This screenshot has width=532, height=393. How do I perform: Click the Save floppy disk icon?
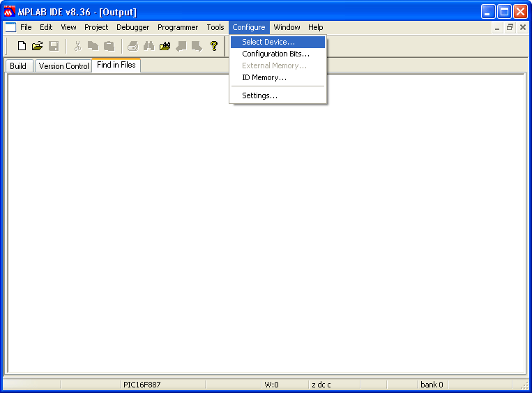pyautogui.click(x=54, y=46)
